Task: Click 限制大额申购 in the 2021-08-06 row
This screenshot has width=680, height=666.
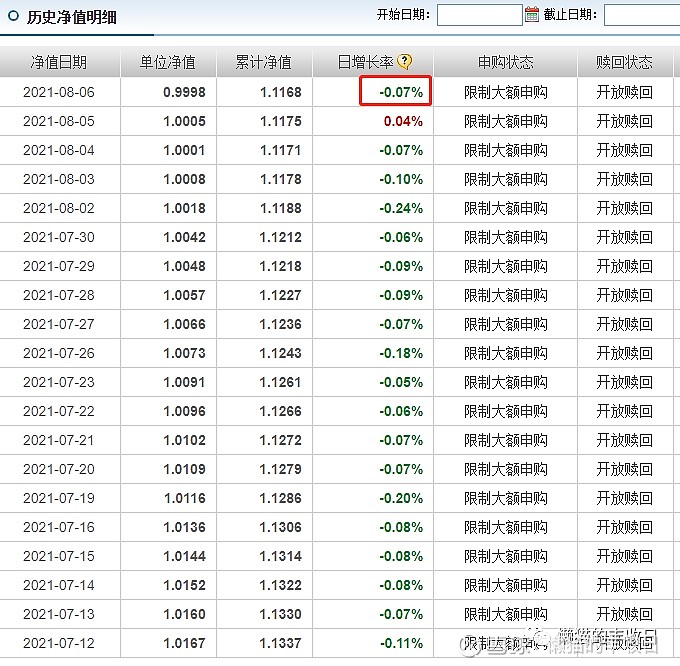Action: pyautogui.click(x=506, y=92)
